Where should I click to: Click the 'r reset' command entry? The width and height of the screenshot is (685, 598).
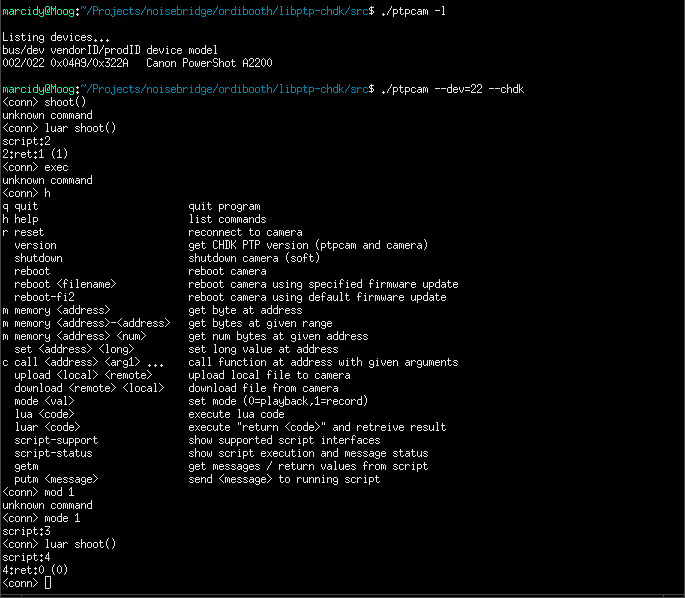[23, 232]
